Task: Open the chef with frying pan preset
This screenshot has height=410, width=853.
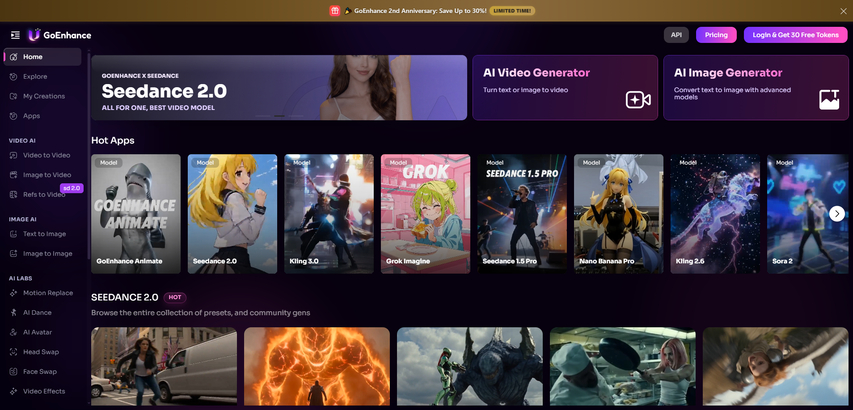Action: (622, 366)
